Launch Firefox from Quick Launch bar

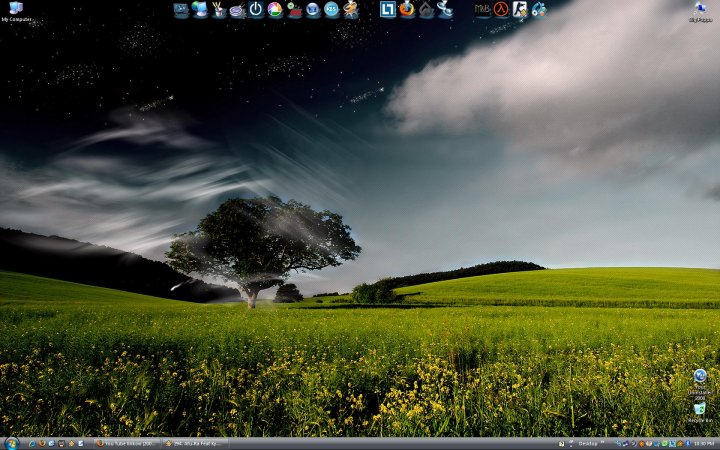(x=42, y=444)
